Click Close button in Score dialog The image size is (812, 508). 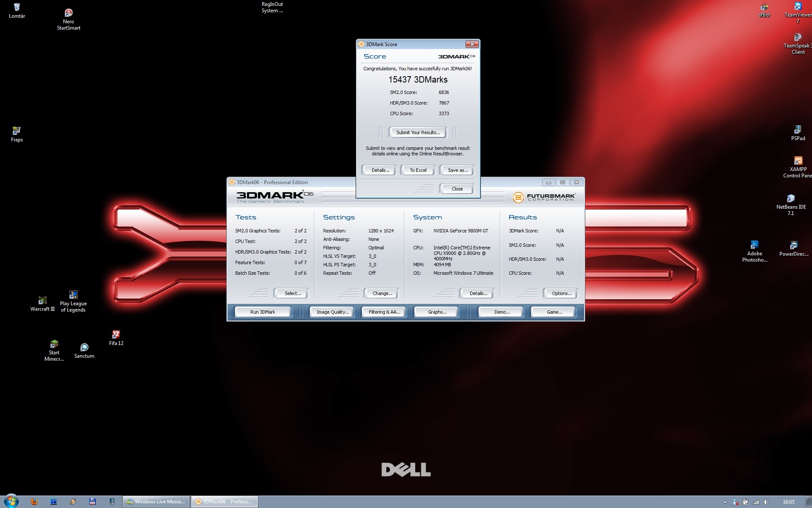[x=457, y=189]
